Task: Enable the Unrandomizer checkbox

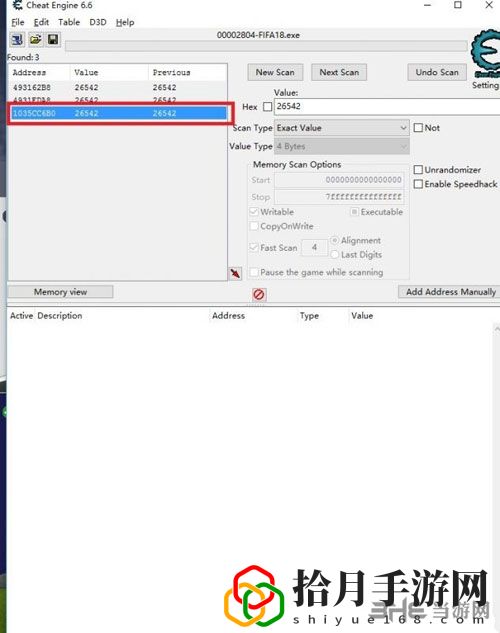Action: pos(418,170)
